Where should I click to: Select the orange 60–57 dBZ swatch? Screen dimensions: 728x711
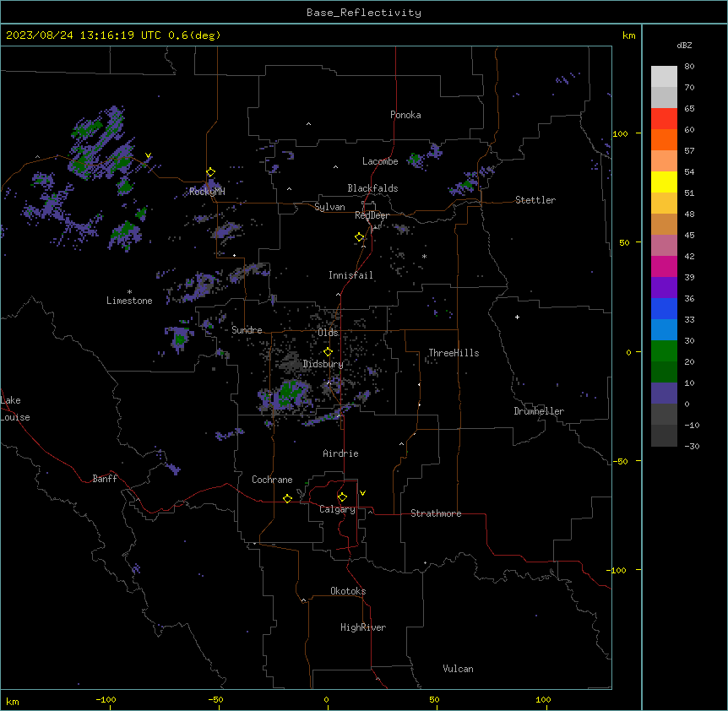coord(664,139)
